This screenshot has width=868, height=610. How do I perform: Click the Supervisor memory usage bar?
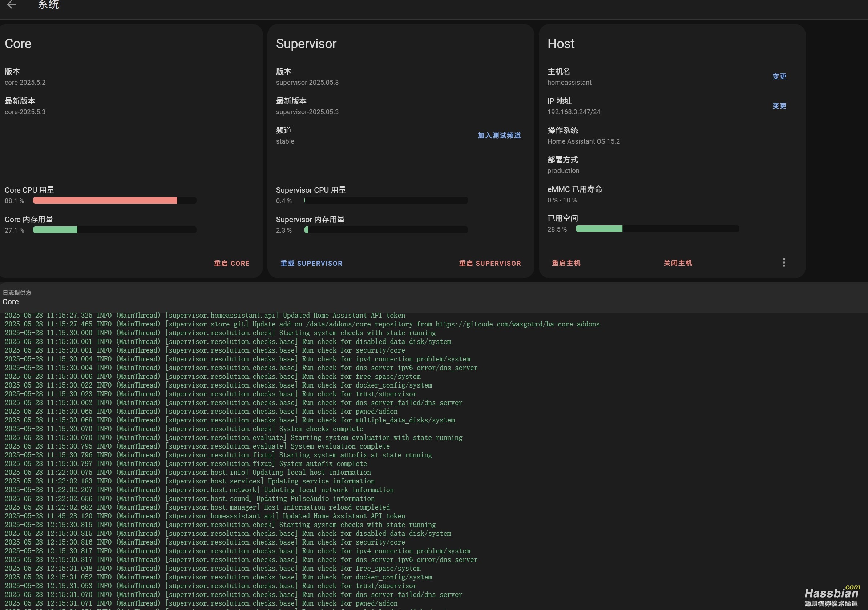pos(386,230)
